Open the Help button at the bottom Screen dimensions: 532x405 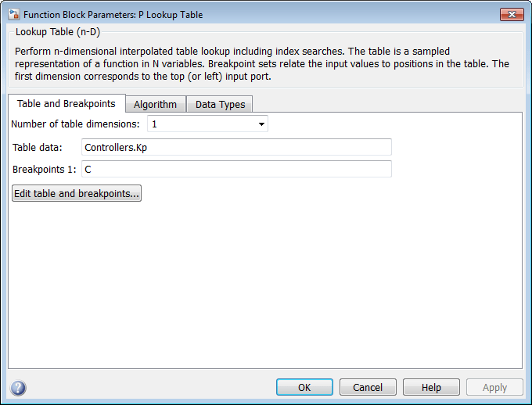431,388
